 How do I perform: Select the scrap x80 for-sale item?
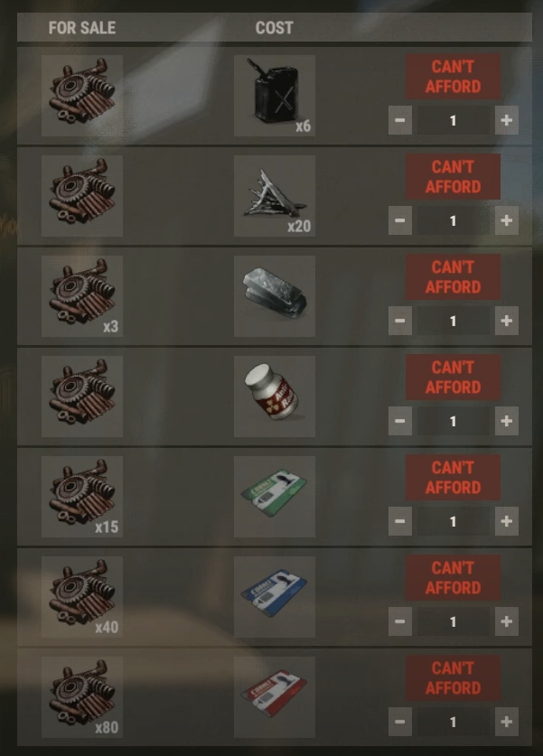pyautogui.click(x=82, y=696)
